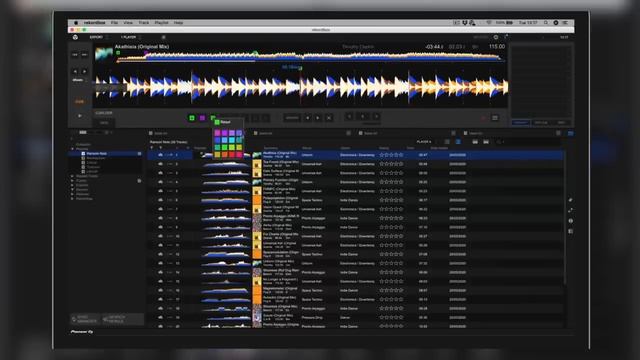Image resolution: width=640 pixels, height=360 pixels.
Task: Collapse the Playlists tree node
Action: [73, 149]
